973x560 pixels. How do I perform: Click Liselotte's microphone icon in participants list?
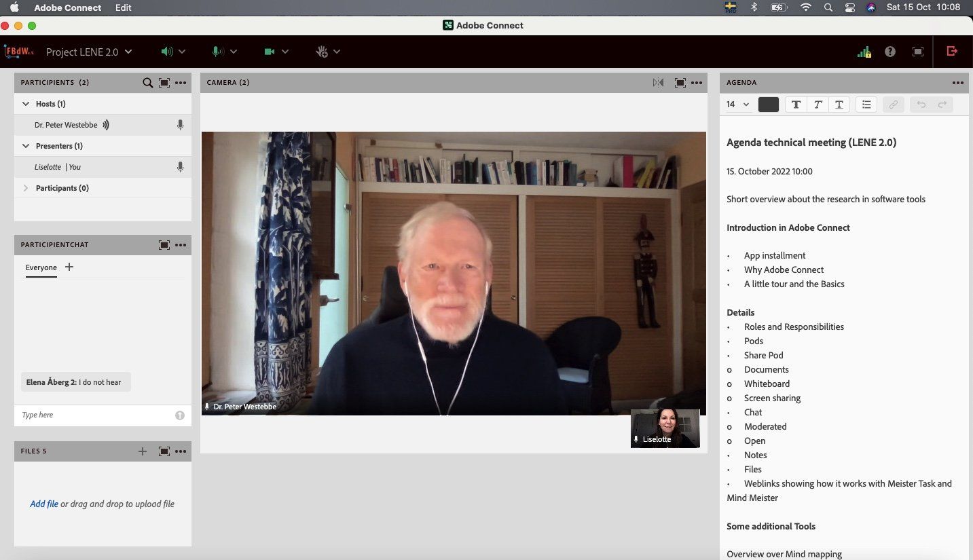tap(180, 167)
